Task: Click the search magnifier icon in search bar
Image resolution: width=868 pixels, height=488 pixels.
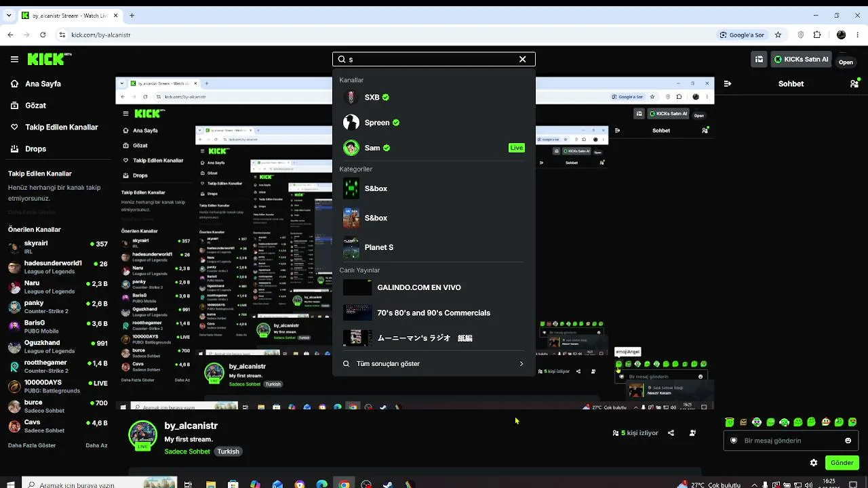Action: 342,60
